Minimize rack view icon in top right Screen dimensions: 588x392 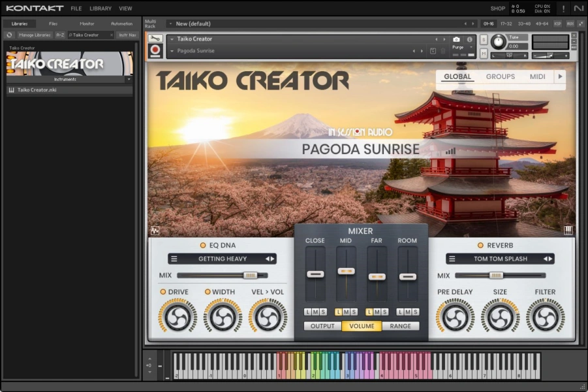(x=581, y=24)
